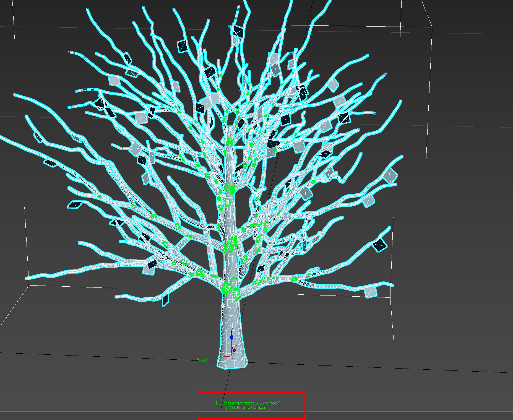Click the 'Overlapping Vertices: 3058 Vertices' status text
513x420 pixels.
(x=248, y=403)
